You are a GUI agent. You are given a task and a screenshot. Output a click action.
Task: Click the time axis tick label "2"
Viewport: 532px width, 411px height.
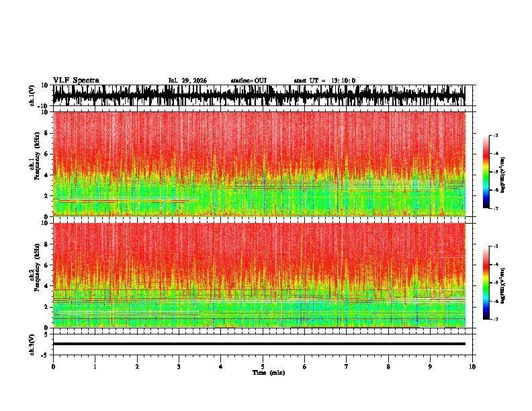pyautogui.click(x=137, y=367)
